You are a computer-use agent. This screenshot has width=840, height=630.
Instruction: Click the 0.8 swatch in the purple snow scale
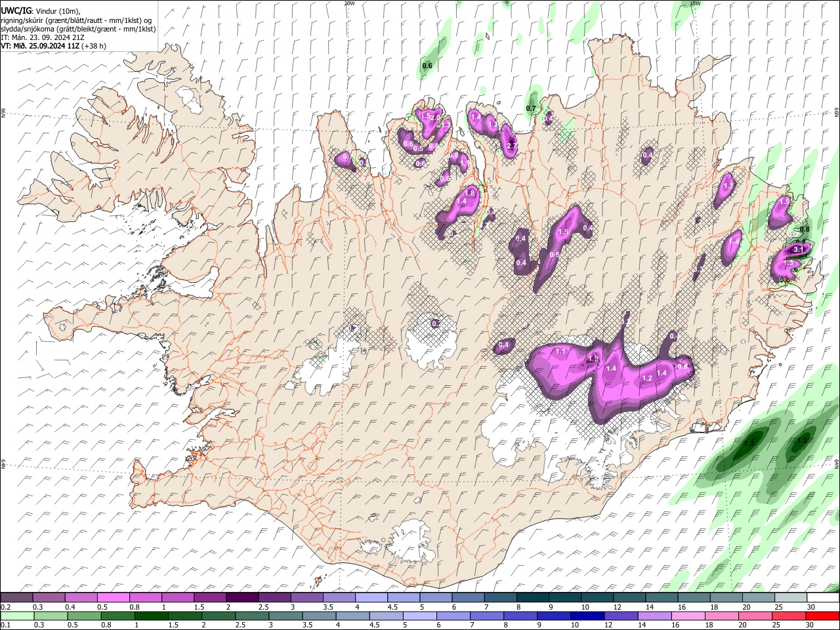[146, 598]
